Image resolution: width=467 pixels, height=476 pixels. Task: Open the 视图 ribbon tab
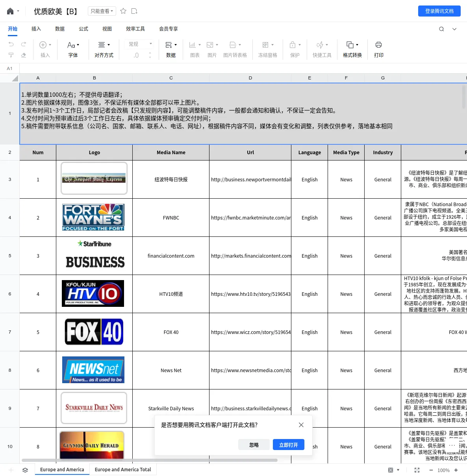click(x=107, y=29)
